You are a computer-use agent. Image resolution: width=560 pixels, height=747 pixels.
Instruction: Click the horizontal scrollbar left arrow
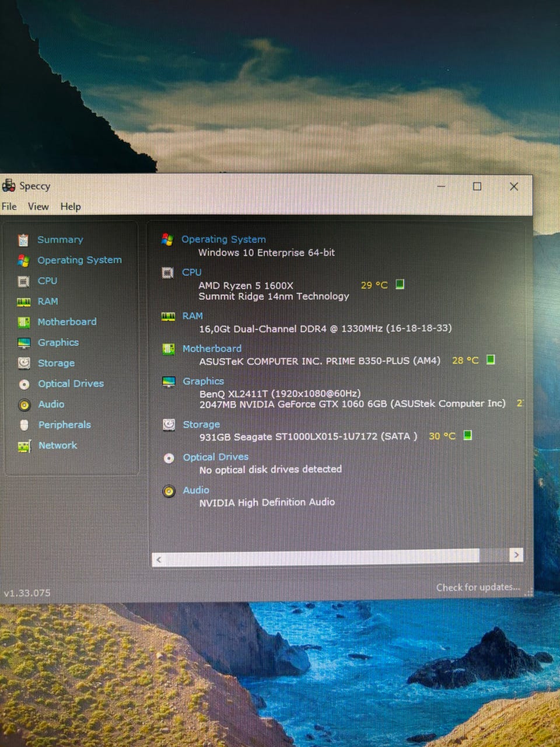(x=158, y=560)
